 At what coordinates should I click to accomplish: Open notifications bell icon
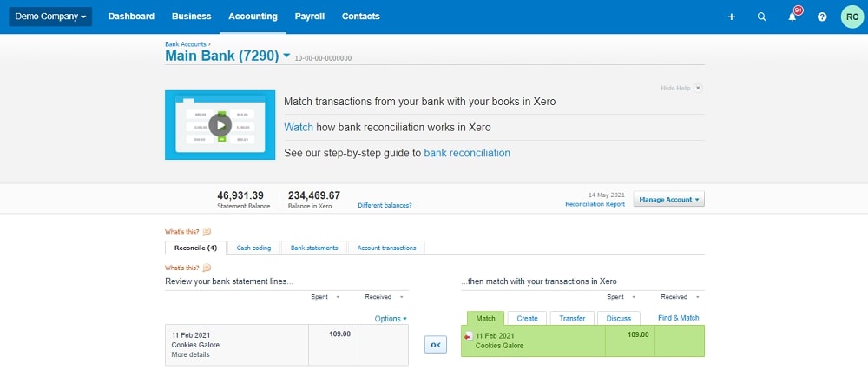pos(792,17)
